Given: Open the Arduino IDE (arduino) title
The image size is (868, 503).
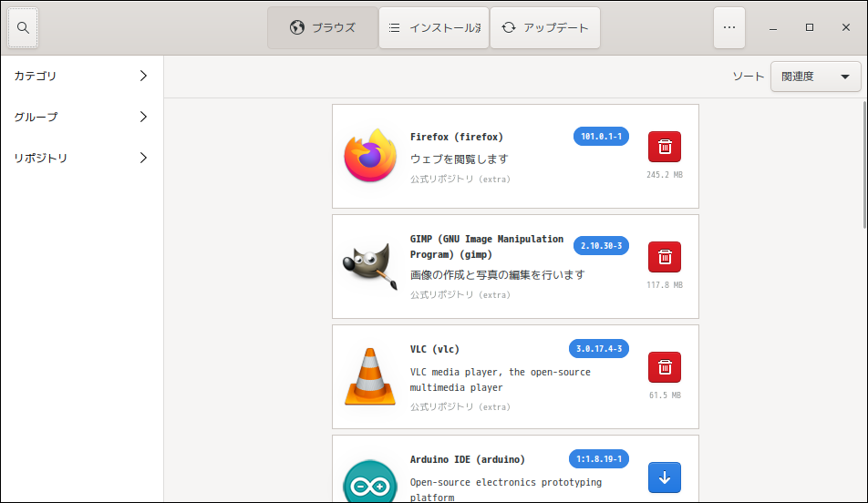Looking at the screenshot, I should [467, 459].
